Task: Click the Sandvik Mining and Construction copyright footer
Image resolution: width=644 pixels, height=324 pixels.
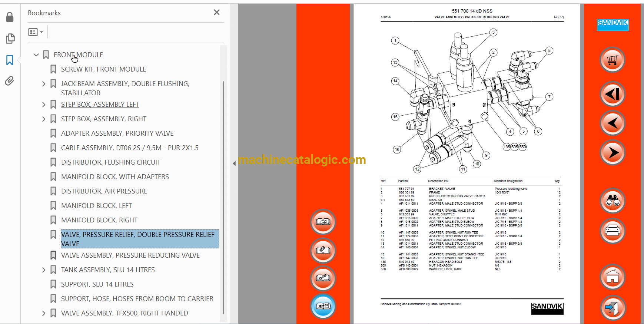Action: tap(421, 304)
